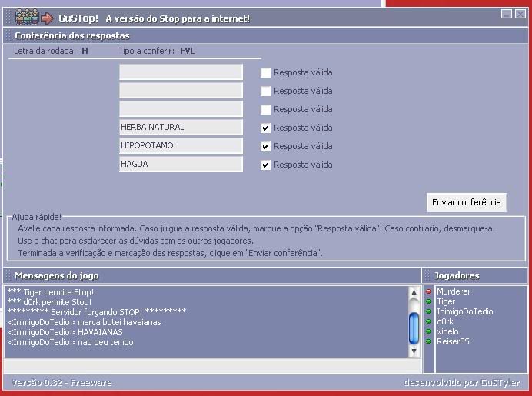The image size is (532, 396).
Task: Click 'desenvolvido por GuSTyler' credit text
Action: pos(462,383)
